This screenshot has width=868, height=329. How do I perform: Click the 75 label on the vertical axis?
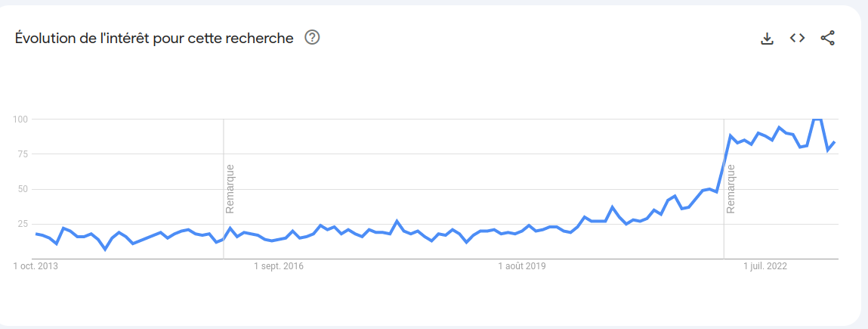[23, 154]
